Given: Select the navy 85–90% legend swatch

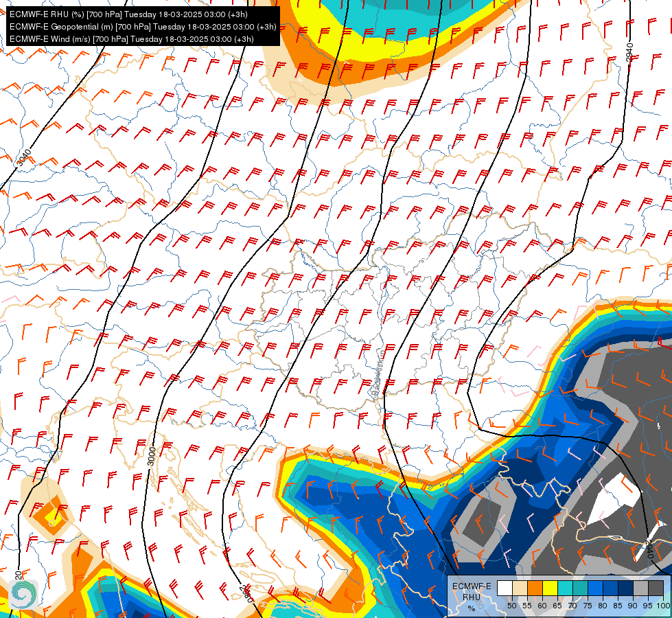Looking at the screenshot, I should tap(626, 588).
